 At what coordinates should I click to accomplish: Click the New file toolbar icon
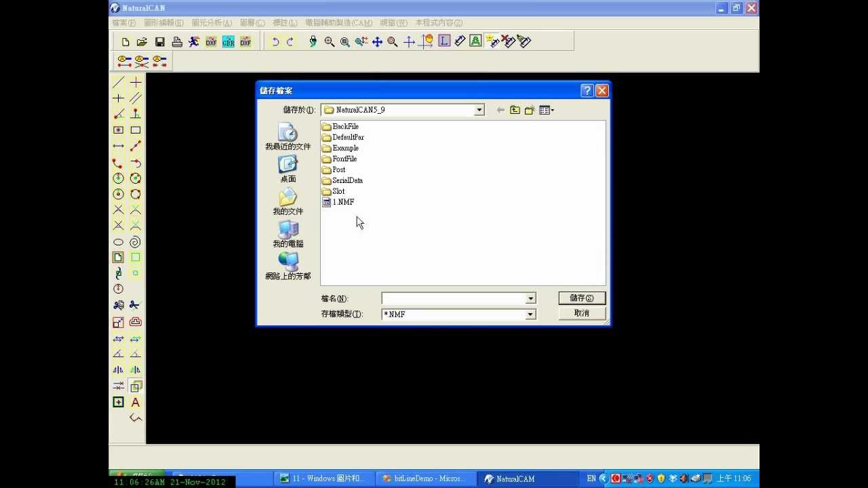pos(125,42)
